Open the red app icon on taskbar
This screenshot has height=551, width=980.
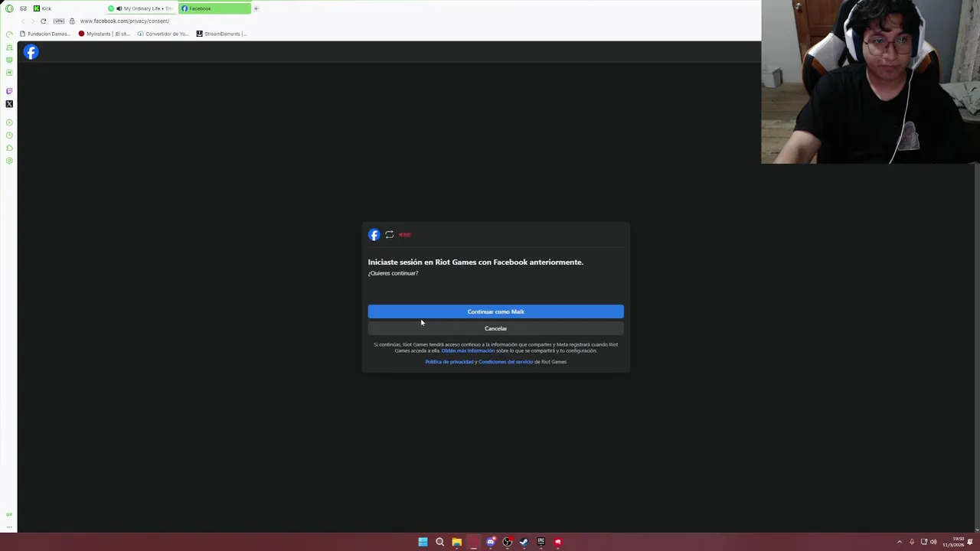[557, 542]
